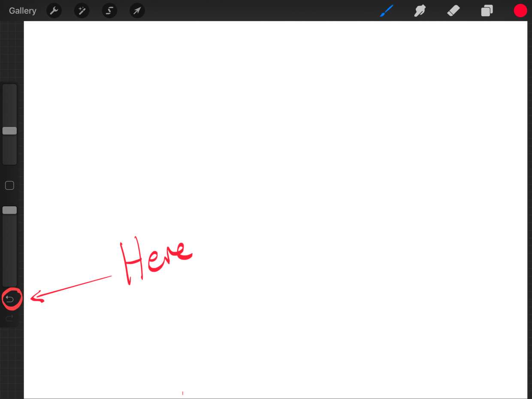The height and width of the screenshot is (399, 532).
Task: Open the Actions wrench menu
Action: (x=54, y=11)
